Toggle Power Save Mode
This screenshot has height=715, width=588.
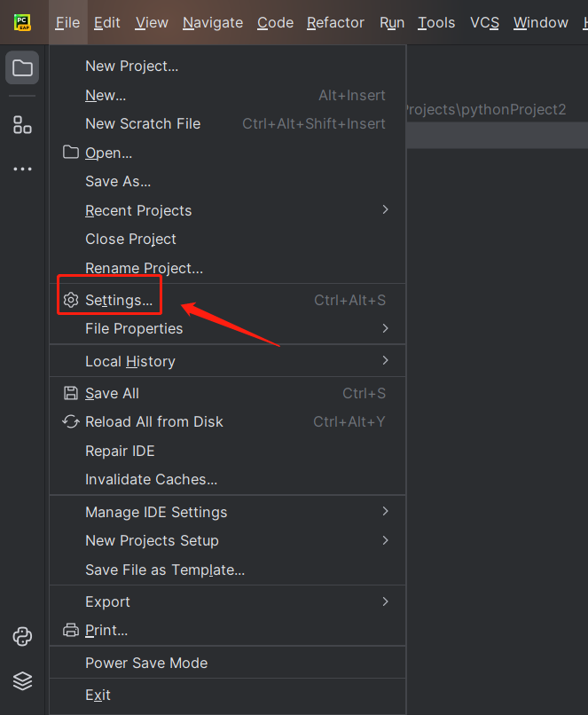(146, 663)
